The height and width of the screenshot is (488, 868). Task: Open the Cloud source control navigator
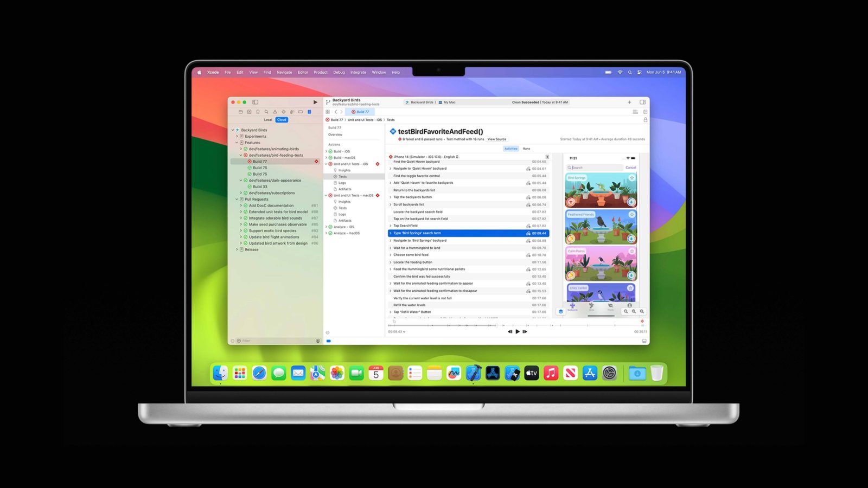pyautogui.click(x=282, y=120)
